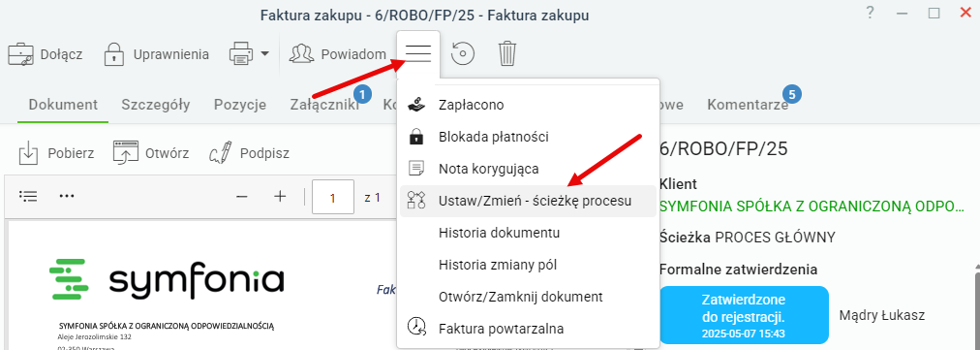Click the page number input field

[x=333, y=197]
